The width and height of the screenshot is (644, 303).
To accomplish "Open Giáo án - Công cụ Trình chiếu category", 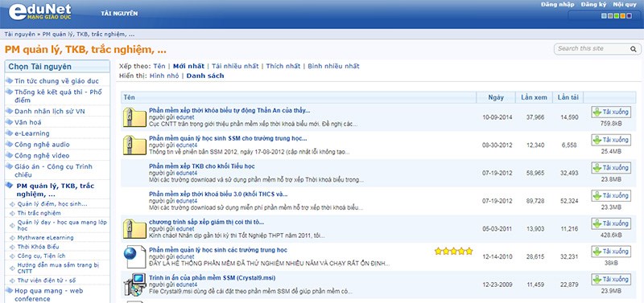I will coord(53,170).
